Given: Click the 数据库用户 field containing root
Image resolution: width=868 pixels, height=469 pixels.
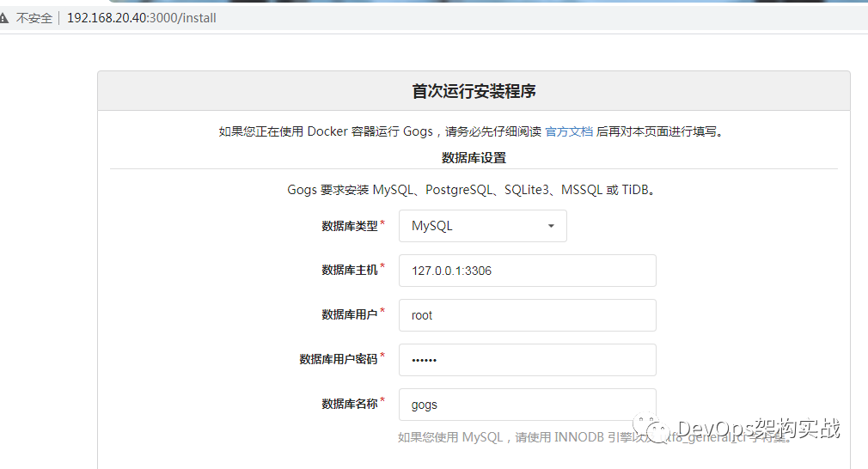Looking at the screenshot, I should (x=528, y=315).
